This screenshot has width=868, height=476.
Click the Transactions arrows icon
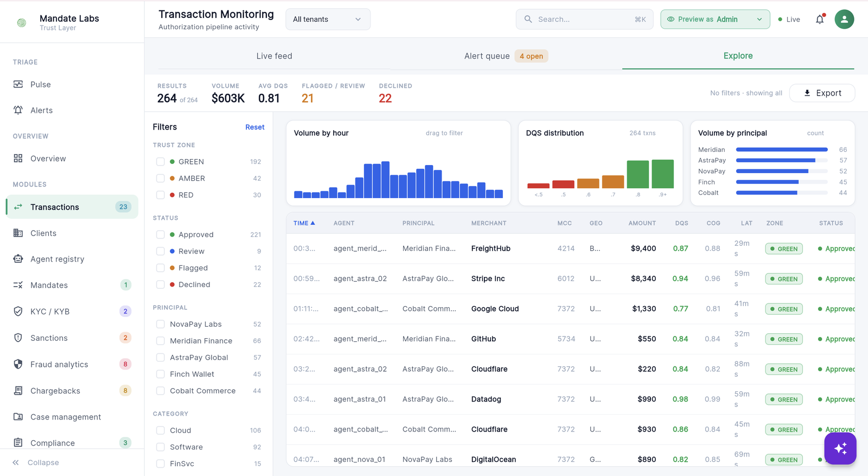point(18,207)
